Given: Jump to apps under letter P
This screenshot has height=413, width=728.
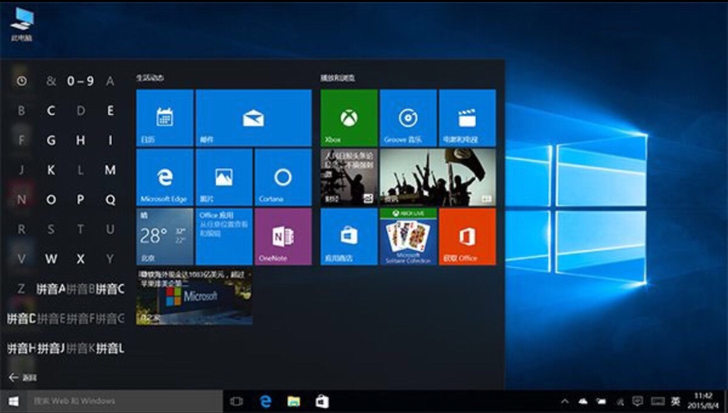Looking at the screenshot, I should point(80,200).
